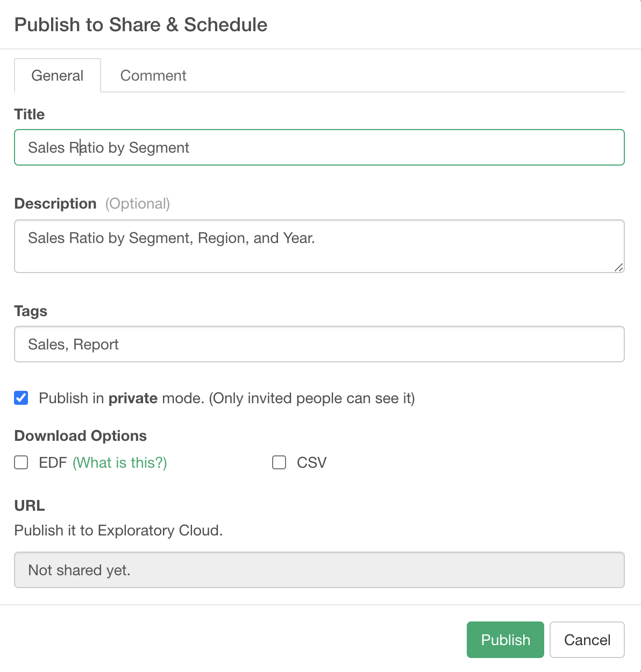Click the Title input field

[x=319, y=147]
